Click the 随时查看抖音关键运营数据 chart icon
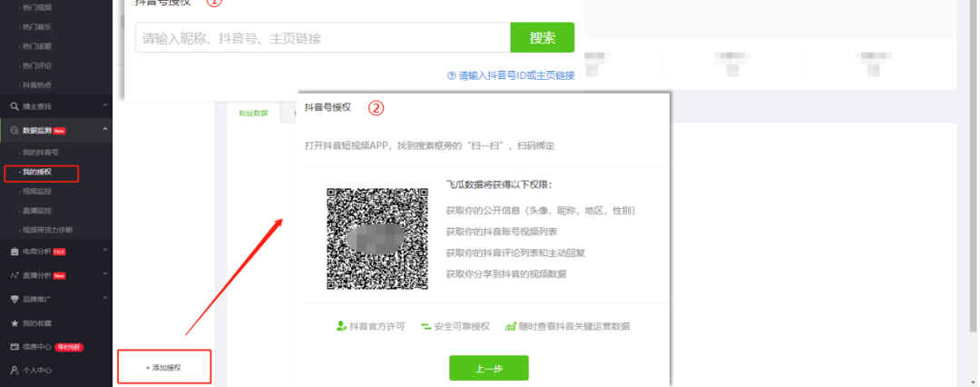 pyautogui.click(x=511, y=326)
